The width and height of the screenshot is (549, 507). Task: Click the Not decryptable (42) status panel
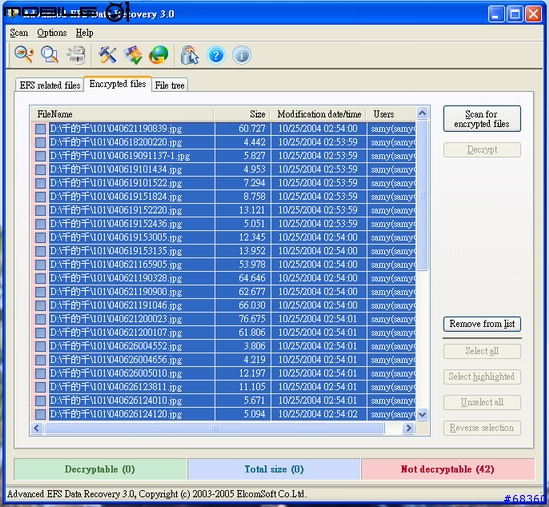pyautogui.click(x=447, y=469)
